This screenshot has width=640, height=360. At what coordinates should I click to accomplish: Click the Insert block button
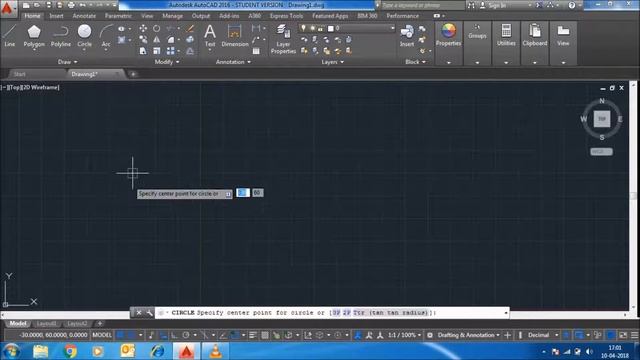(x=407, y=36)
